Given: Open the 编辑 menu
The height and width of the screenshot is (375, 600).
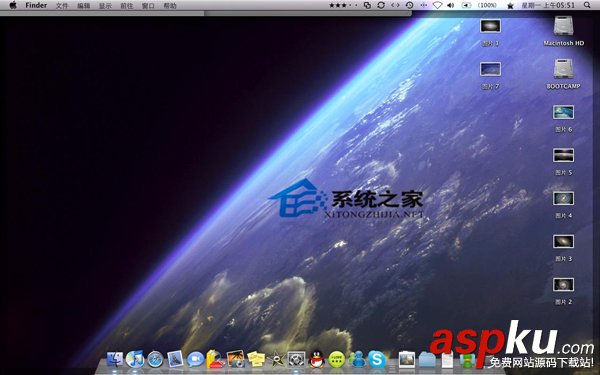Looking at the screenshot, I should tap(83, 5).
